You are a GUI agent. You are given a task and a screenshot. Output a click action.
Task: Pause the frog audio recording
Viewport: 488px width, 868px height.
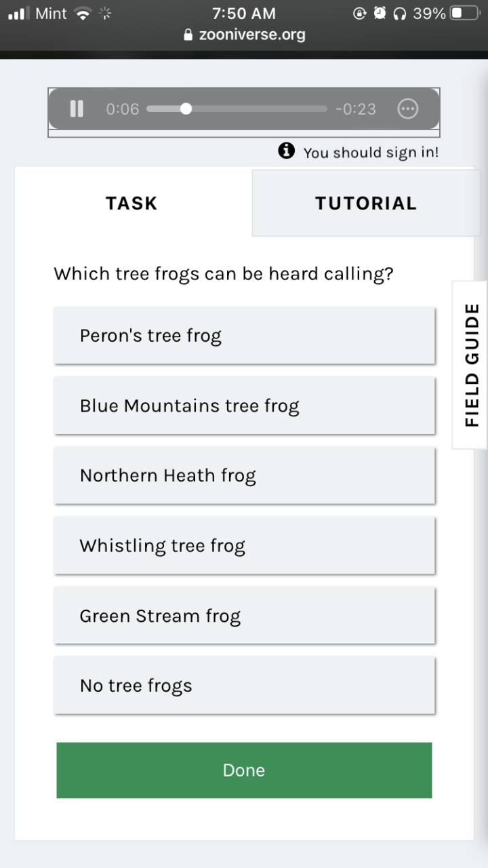pos(77,109)
